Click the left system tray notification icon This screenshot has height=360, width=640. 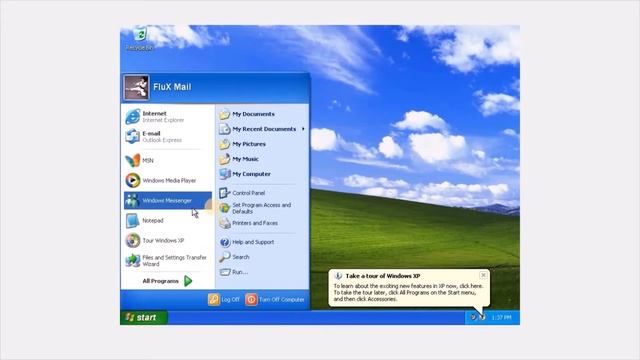point(473,317)
